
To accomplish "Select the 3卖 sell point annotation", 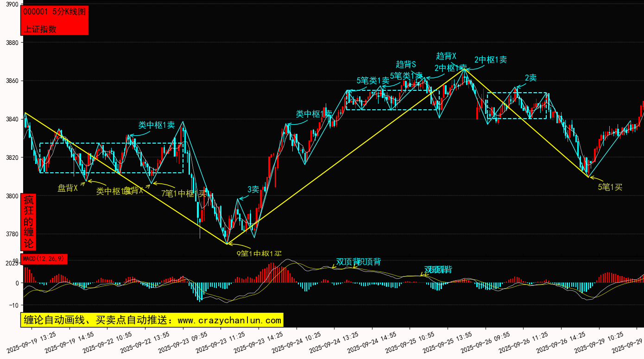I will tap(253, 189).
